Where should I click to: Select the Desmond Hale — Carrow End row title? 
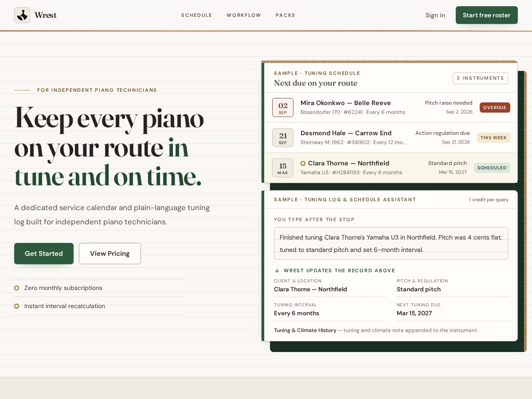tap(346, 133)
